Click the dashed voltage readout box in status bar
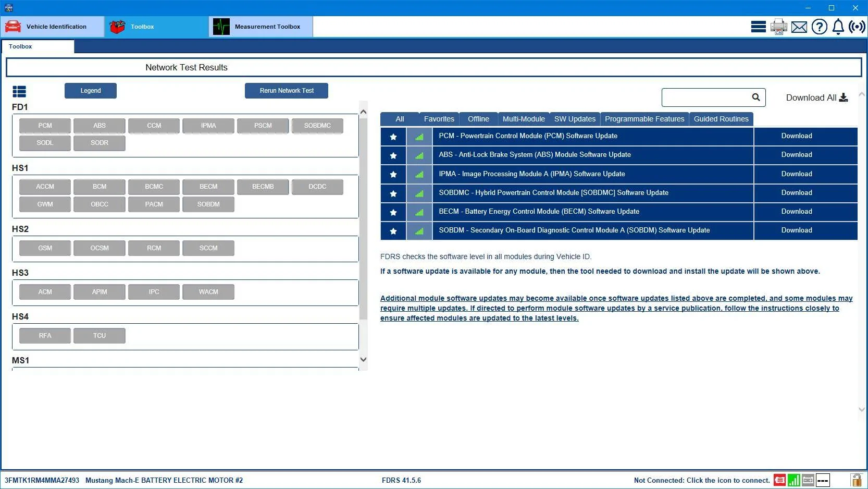868x489 pixels. [823, 480]
